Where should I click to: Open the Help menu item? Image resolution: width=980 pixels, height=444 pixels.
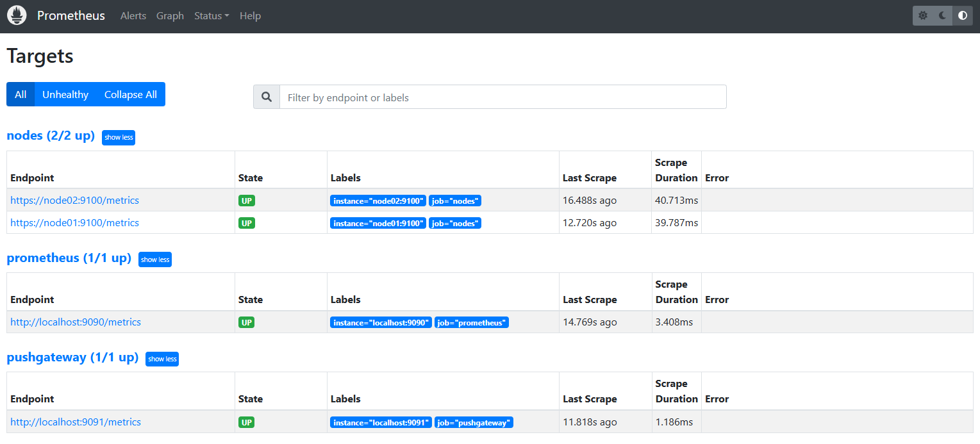click(250, 15)
